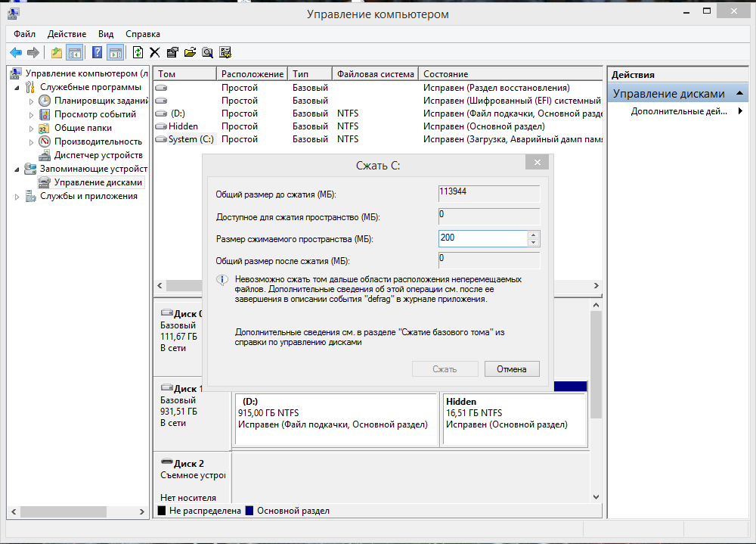Click the black X delete icon in toolbar
Screen dimensions: 756x544
155,52
